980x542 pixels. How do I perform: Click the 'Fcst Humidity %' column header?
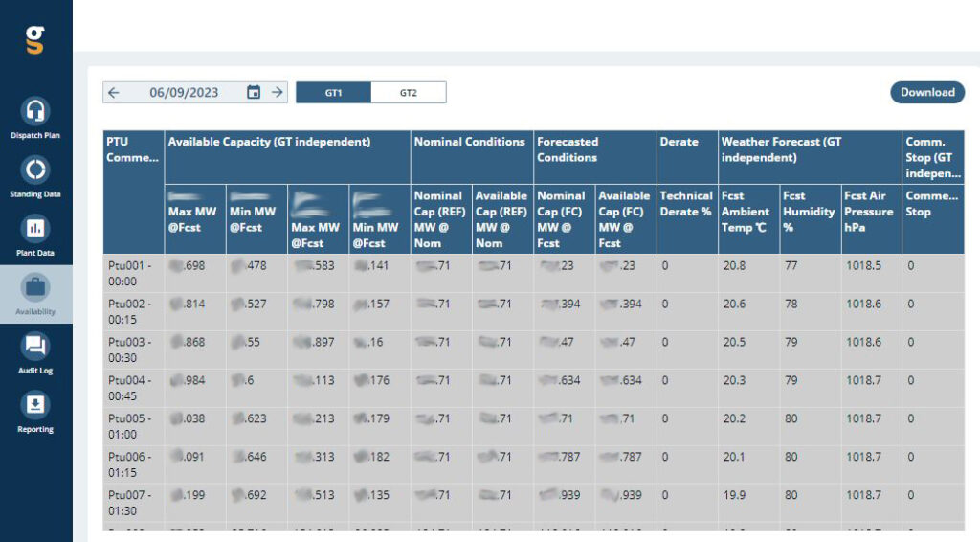(810, 218)
